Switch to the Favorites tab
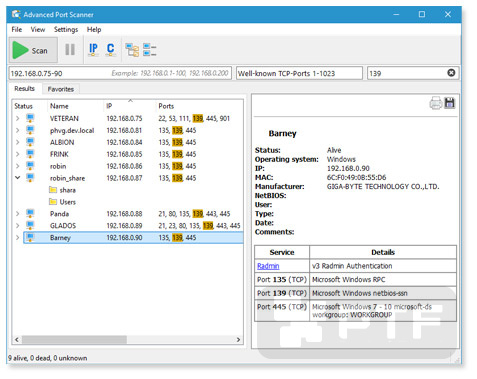Screen dimensions: 477x379 point(61,89)
